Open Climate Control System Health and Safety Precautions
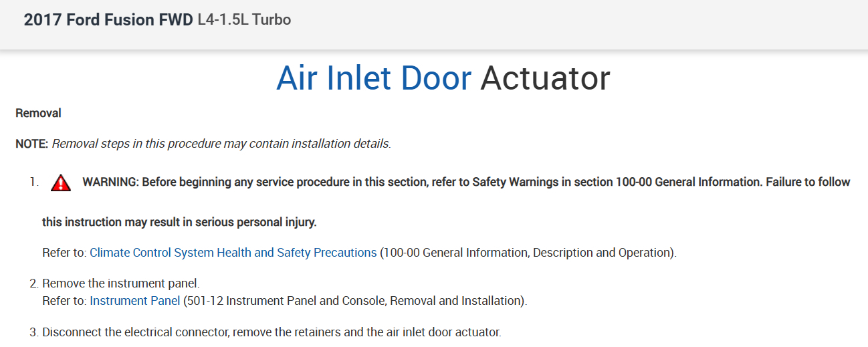Viewport: 868px width, 347px height. (x=233, y=253)
